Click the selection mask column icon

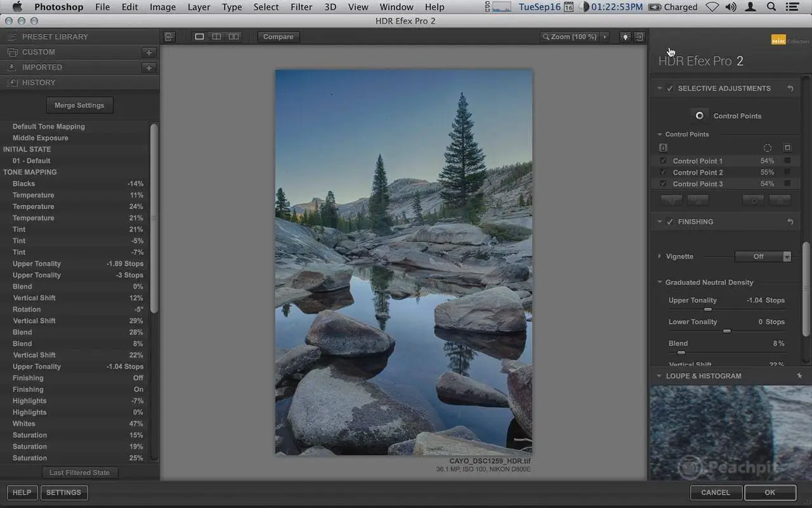[x=787, y=147]
